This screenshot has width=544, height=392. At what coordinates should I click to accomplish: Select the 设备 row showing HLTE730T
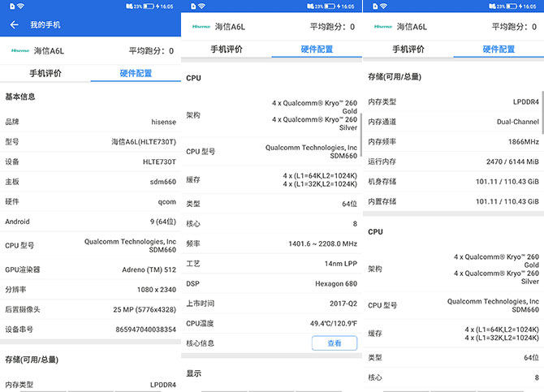[x=91, y=162]
